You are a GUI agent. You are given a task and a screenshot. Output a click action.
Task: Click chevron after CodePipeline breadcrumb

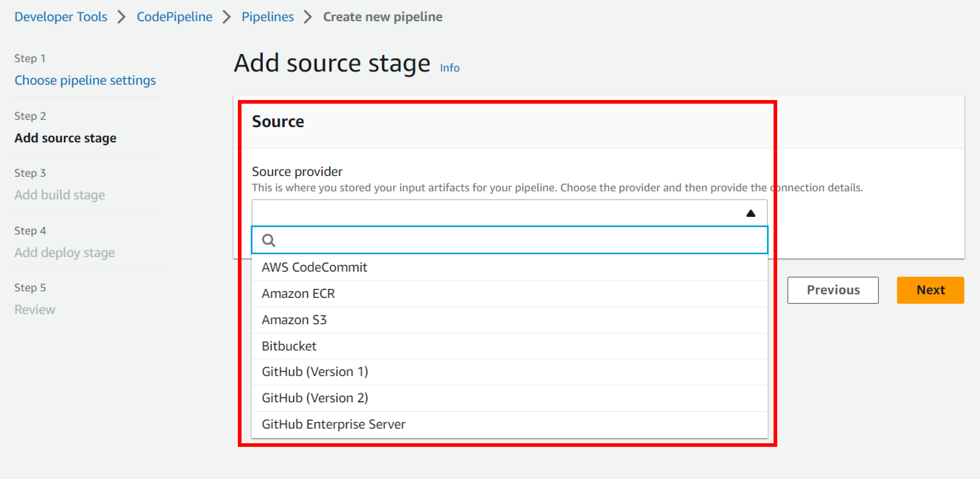(227, 17)
